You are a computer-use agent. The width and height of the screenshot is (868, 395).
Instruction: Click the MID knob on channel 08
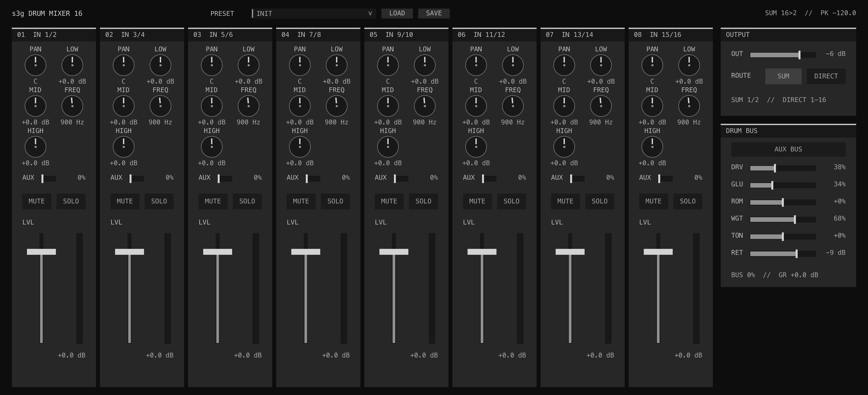pyautogui.click(x=652, y=106)
